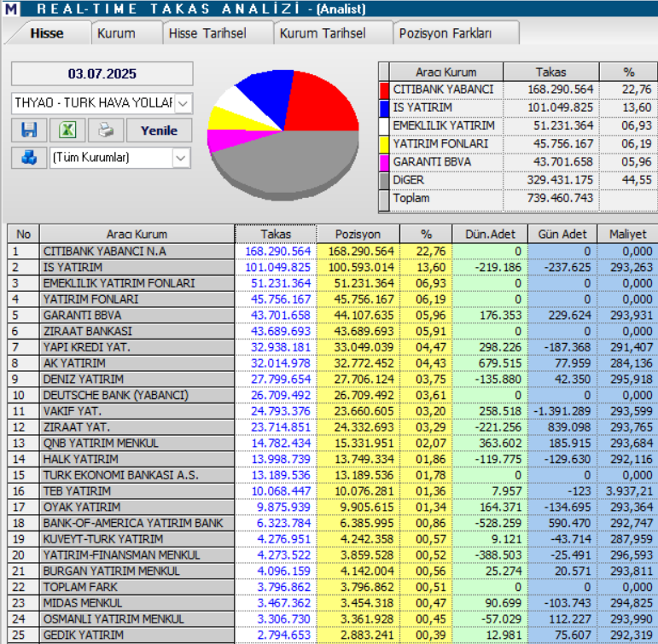Click the blue cubes institutions icon
This screenshot has height=644, width=658.
tap(29, 158)
